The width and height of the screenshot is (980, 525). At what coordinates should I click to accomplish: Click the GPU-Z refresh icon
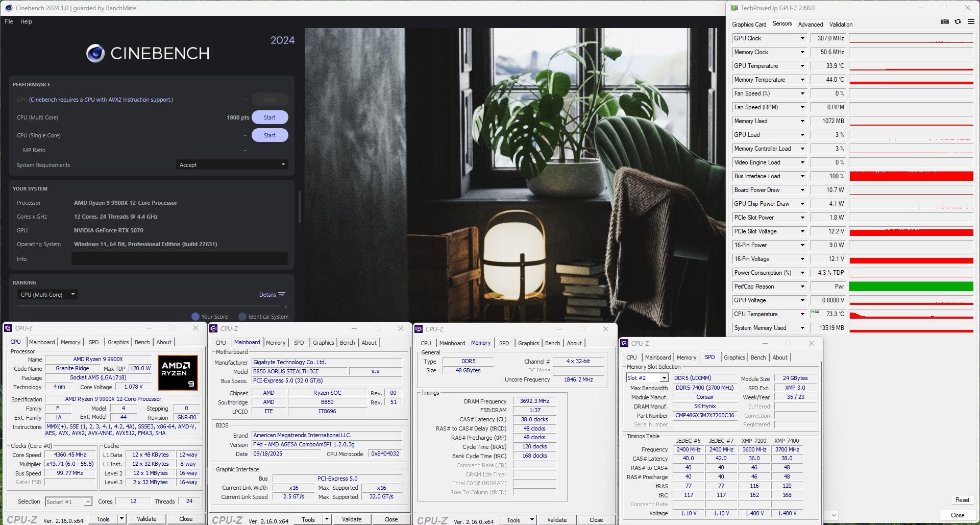(958, 21)
